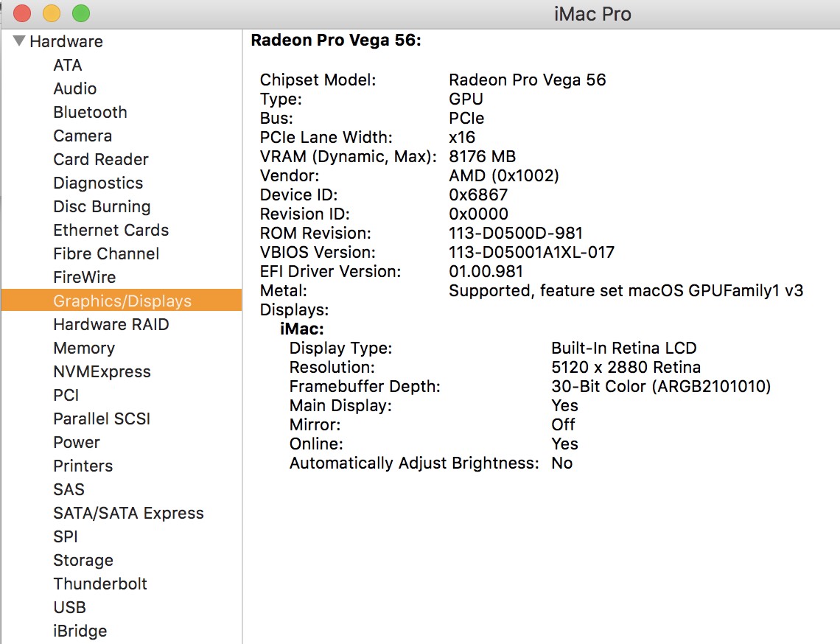
Task: Click the VBIOS Version value 113-D05001A1XL-017
Action: click(x=531, y=252)
